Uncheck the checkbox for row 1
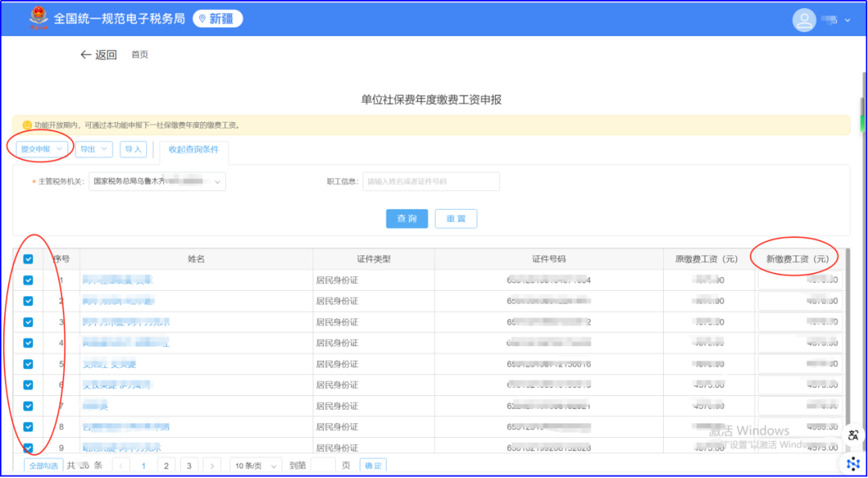 point(28,280)
